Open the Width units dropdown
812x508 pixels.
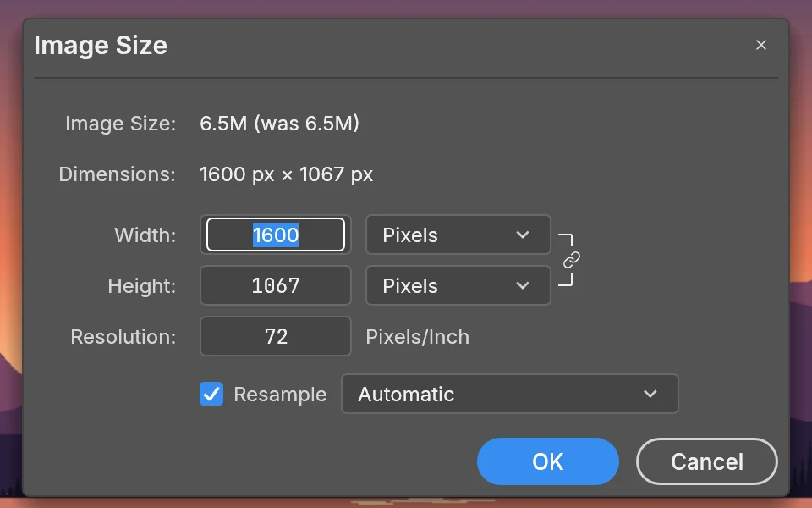pyautogui.click(x=458, y=235)
